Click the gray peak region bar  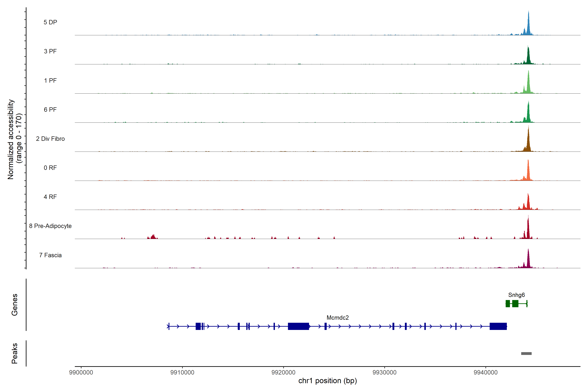[526, 353]
